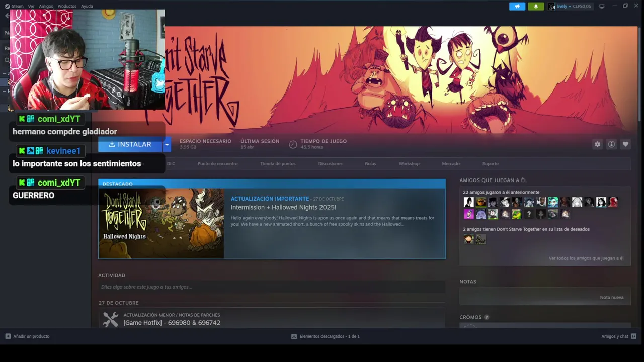Create a new note with Nota nueva

tap(612, 297)
